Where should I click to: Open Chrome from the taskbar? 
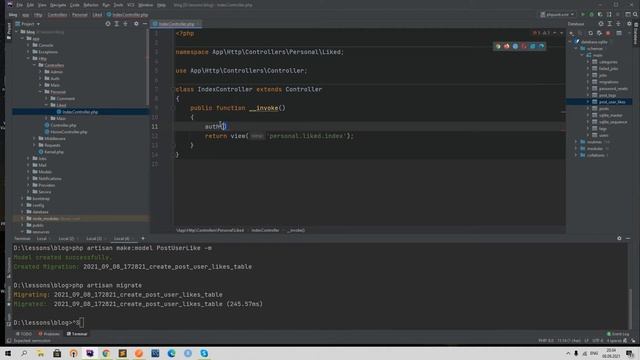pos(106,353)
